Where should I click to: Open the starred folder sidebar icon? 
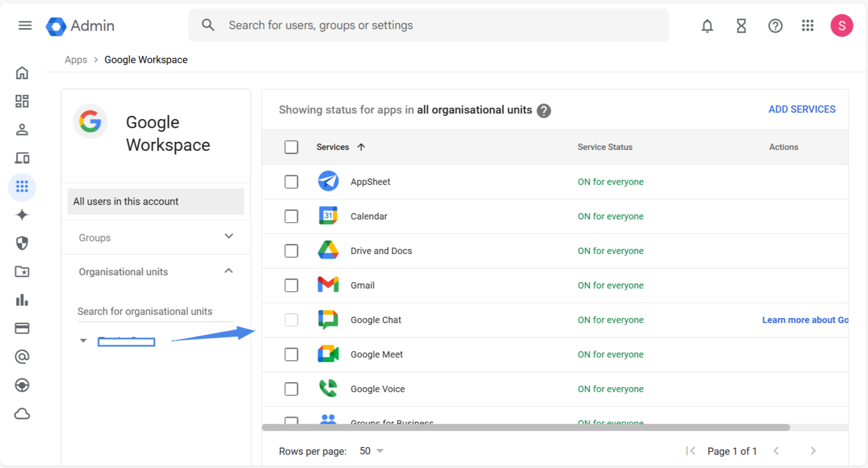[22, 272]
